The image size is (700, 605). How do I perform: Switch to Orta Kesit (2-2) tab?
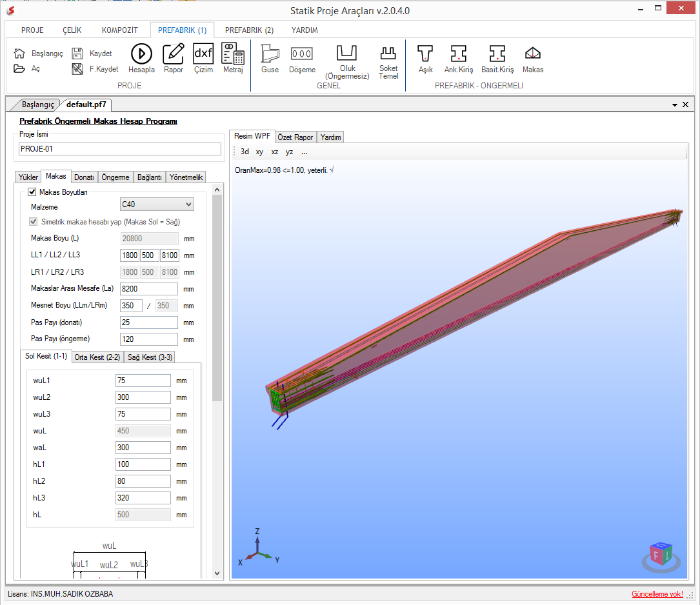click(x=97, y=357)
